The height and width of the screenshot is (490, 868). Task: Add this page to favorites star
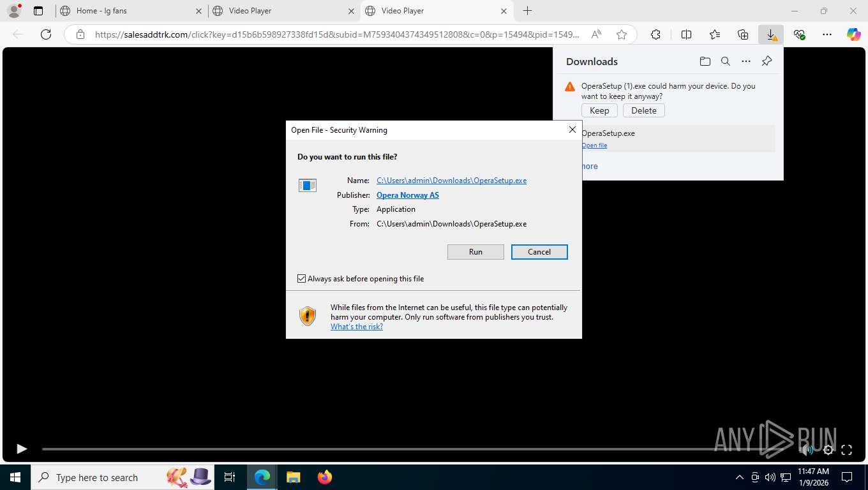622,34
